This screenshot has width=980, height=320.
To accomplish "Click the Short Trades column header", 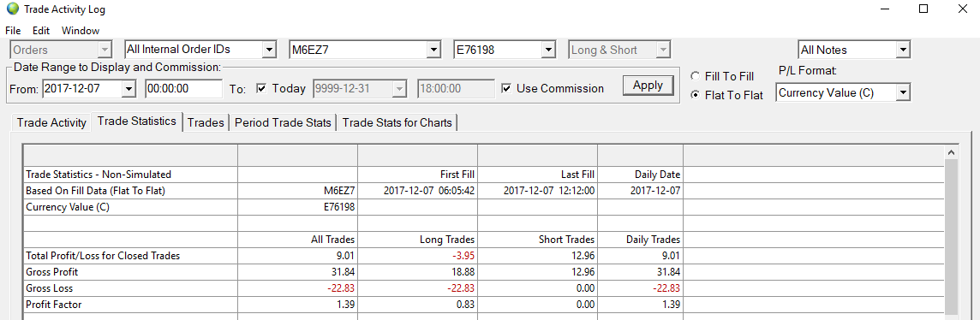I will click(x=566, y=240).
